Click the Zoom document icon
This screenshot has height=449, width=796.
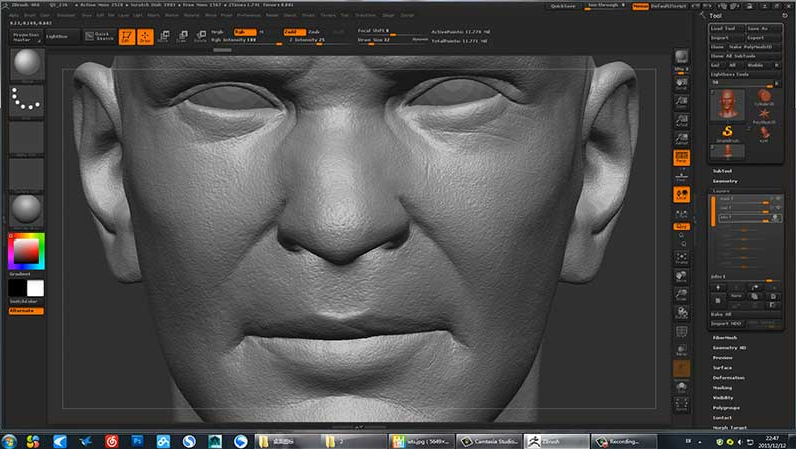point(681,102)
